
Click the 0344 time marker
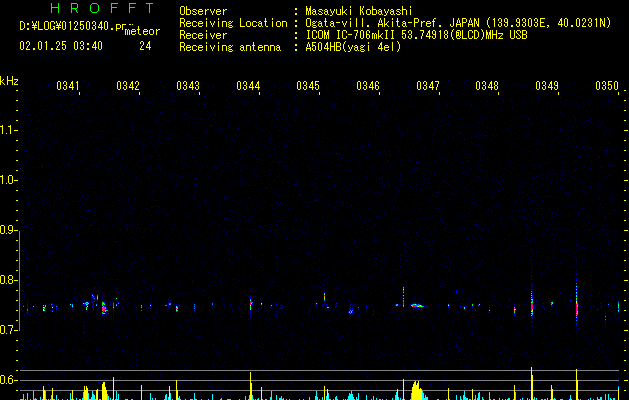point(248,86)
